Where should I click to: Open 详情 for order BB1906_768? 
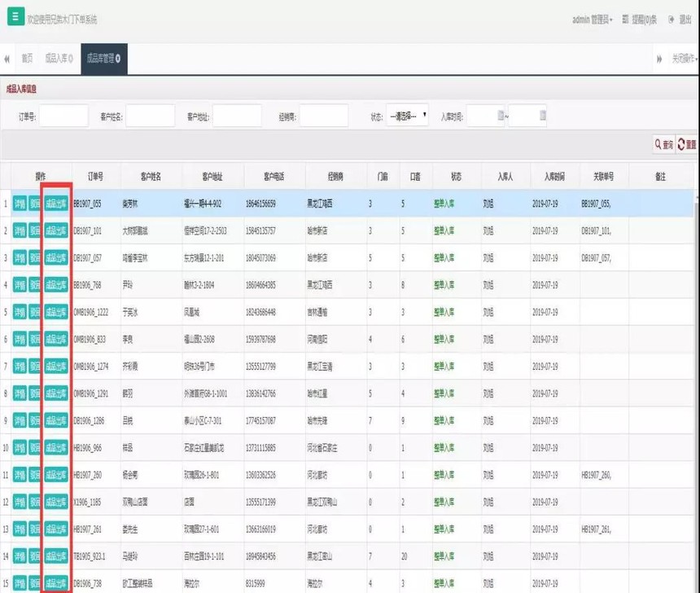pos(20,285)
